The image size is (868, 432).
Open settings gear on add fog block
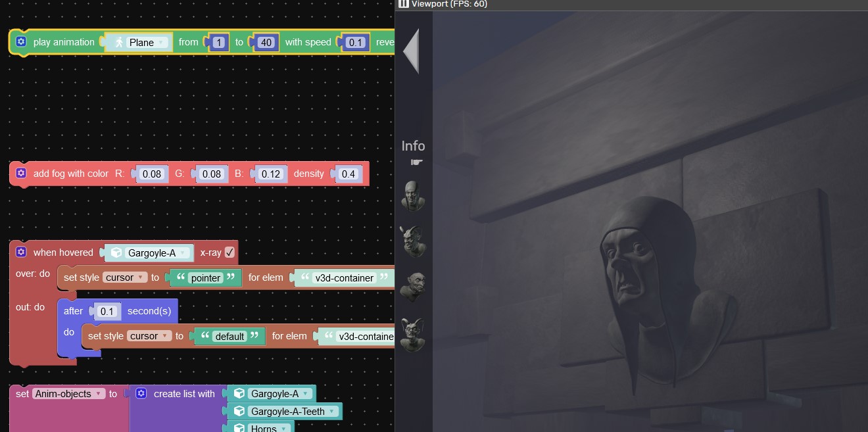21,174
